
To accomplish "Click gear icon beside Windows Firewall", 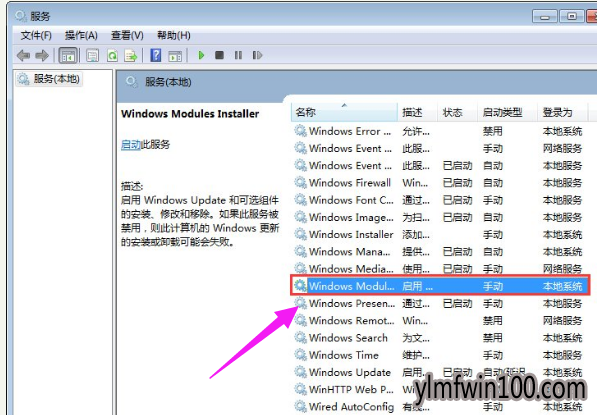I will 300,183.
